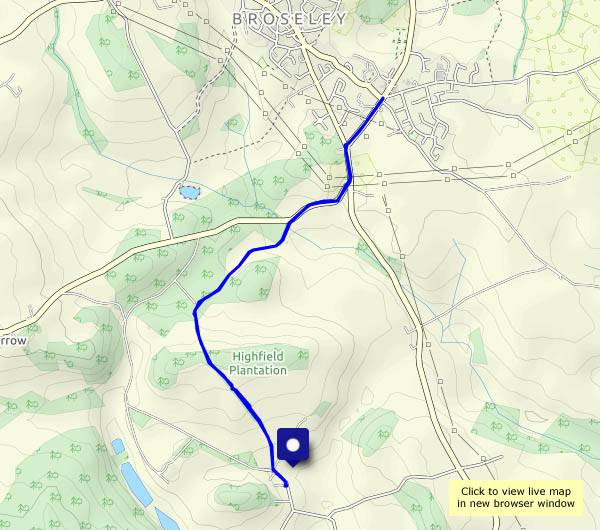
Task: Open the live map via yellow notice box
Action: click(x=515, y=497)
